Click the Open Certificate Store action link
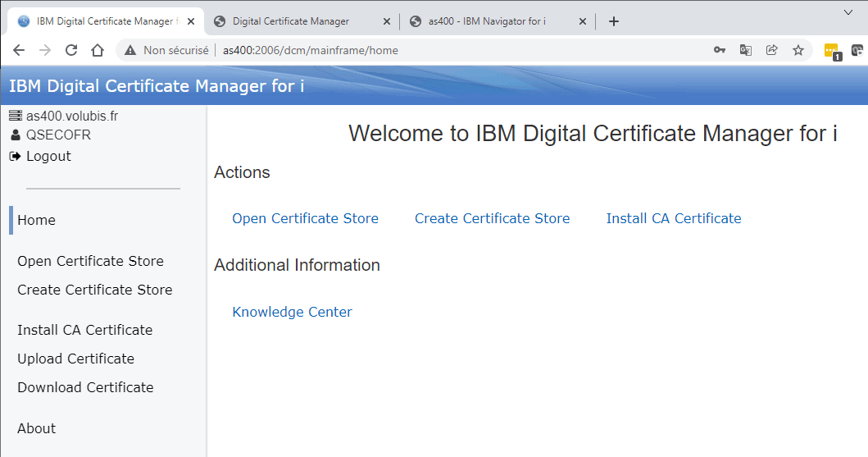The width and height of the screenshot is (868, 457). [305, 218]
